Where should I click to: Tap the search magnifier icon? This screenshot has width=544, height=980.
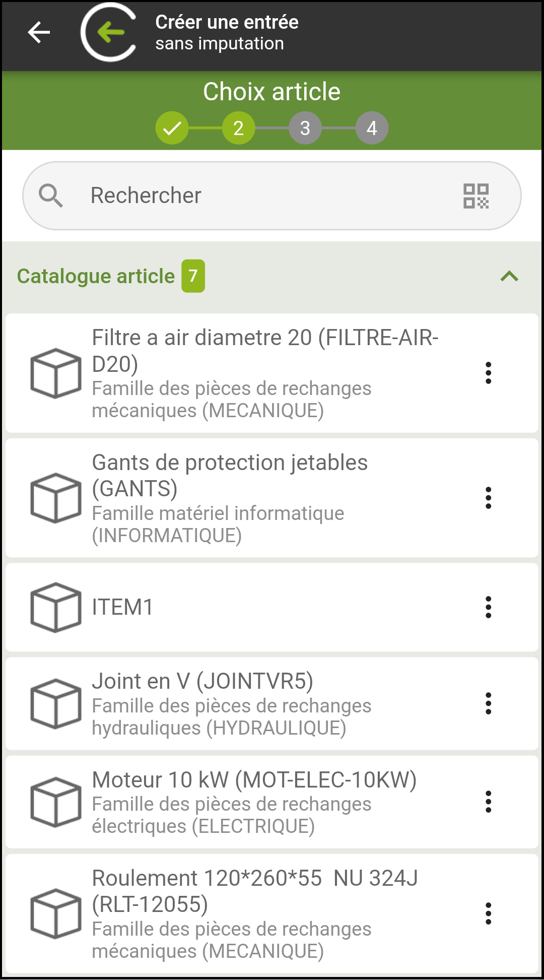51,195
